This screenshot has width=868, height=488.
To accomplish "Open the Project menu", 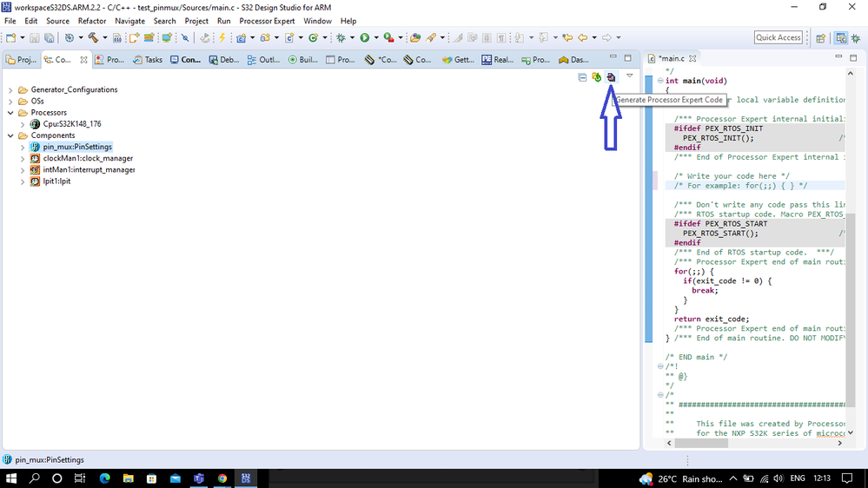I will click(x=196, y=21).
